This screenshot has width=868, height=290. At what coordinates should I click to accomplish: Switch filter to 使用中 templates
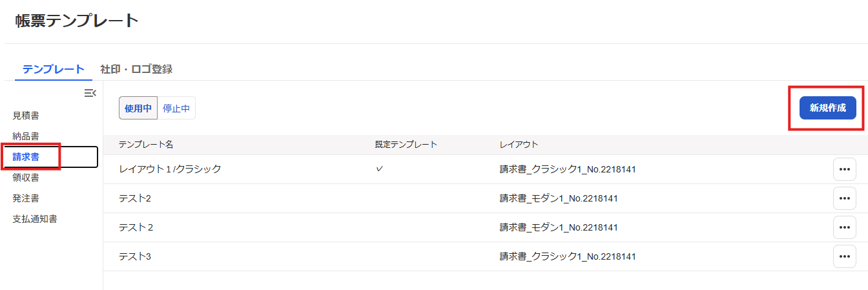tap(138, 109)
